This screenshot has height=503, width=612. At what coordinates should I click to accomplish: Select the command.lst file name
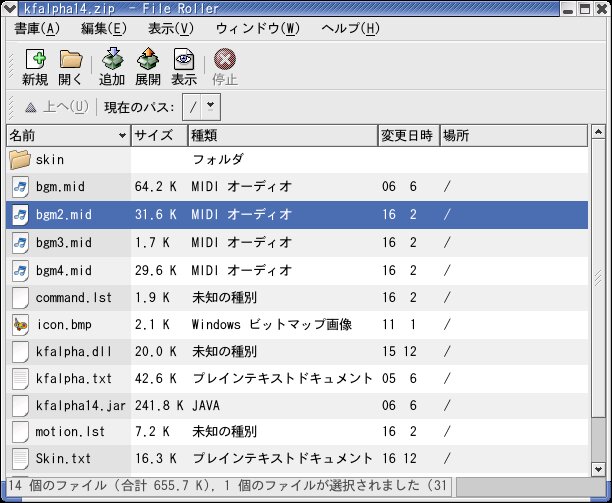click(74, 298)
